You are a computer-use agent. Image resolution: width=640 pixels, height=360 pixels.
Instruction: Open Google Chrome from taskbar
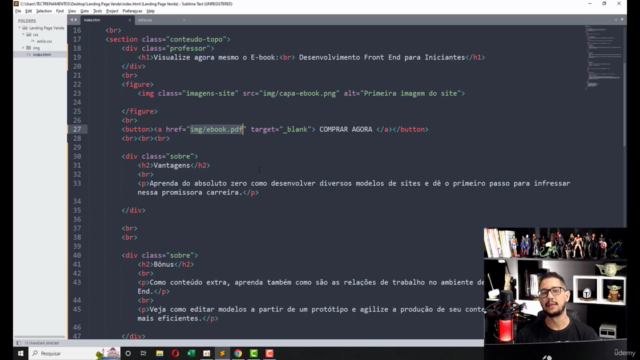(238, 353)
